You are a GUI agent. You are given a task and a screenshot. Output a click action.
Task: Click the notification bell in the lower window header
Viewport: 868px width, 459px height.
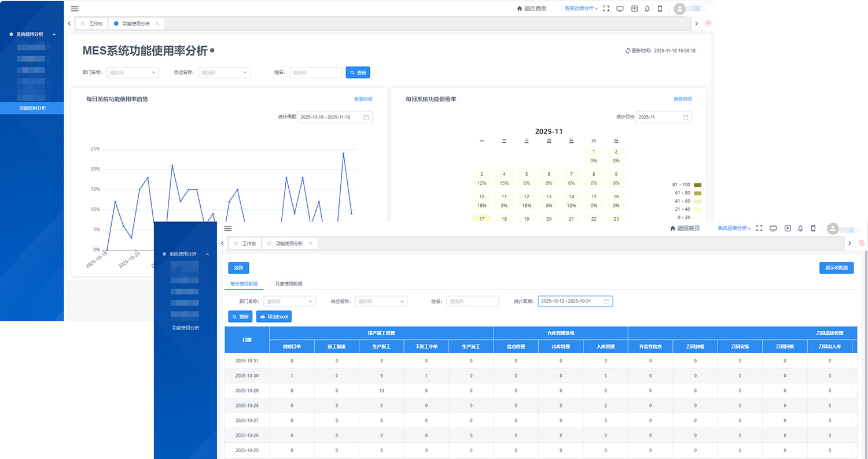[800, 228]
